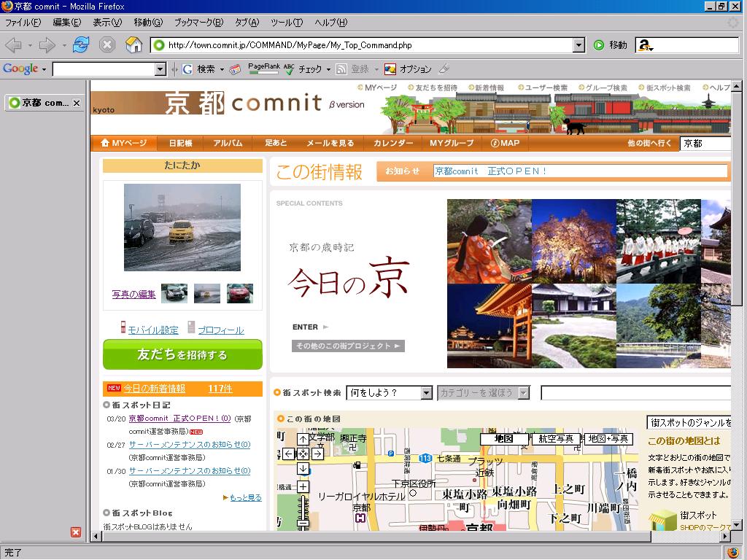This screenshot has height=560, width=747.
Task: Click the red X icon in the sidebar bottom
Action: pyautogui.click(x=76, y=532)
